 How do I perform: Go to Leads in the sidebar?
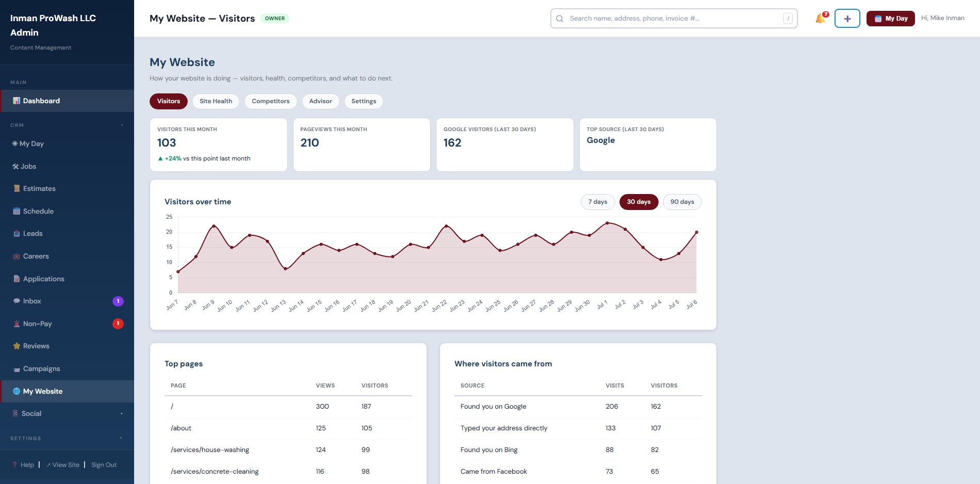pyautogui.click(x=67, y=234)
